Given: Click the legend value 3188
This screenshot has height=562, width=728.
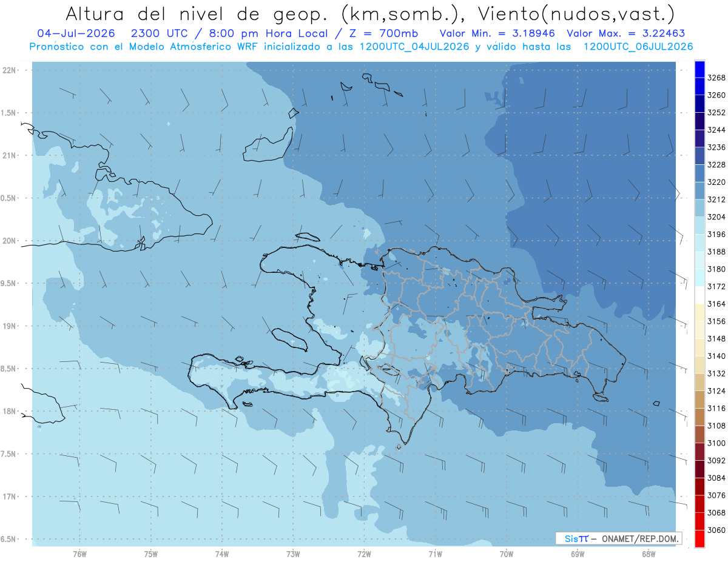Looking at the screenshot, I should [716, 252].
